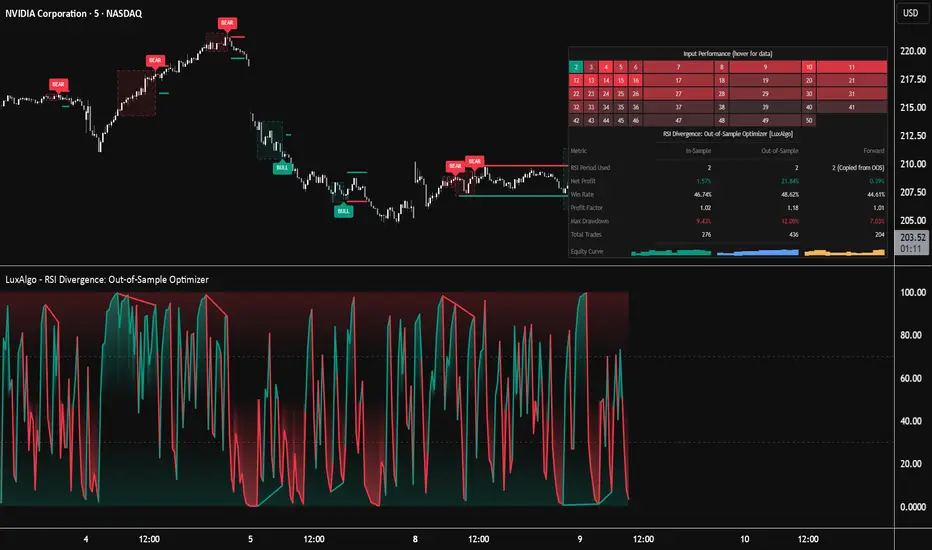932x550 pixels.
Task: Click date 10 on the time axis
Action: [x=744, y=539]
